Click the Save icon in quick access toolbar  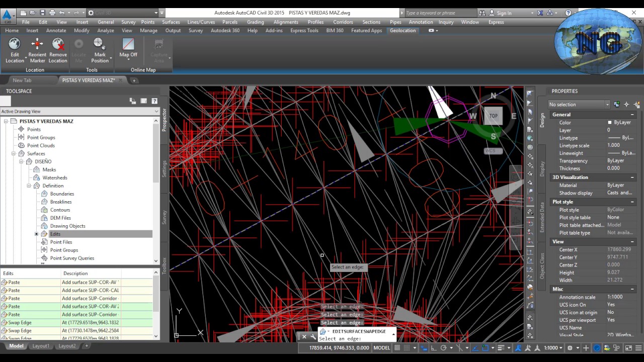(x=43, y=13)
